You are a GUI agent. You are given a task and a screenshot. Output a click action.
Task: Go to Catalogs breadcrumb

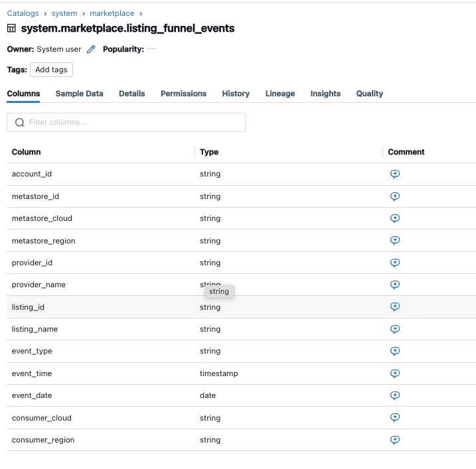(23, 13)
